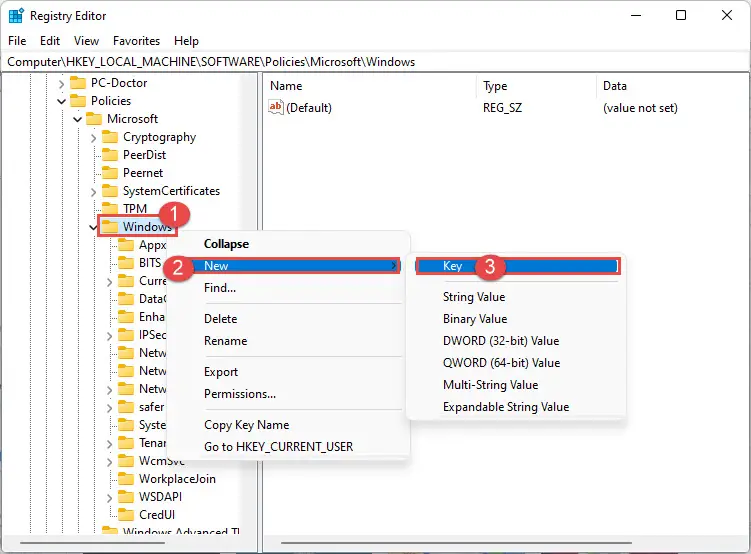Click the REG_SZ type cell
Viewport: 751px width, 554px height.
pos(502,108)
